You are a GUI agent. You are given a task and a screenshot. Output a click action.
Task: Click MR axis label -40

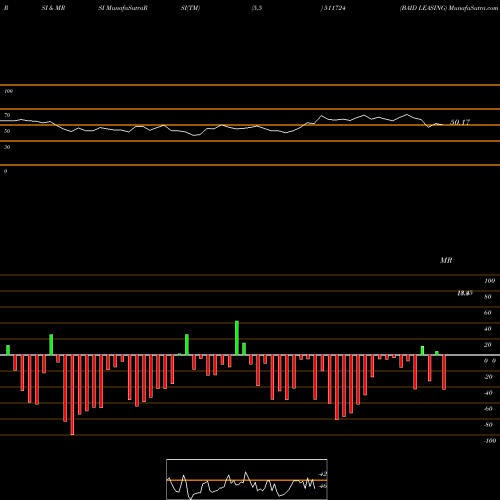click(x=488, y=393)
